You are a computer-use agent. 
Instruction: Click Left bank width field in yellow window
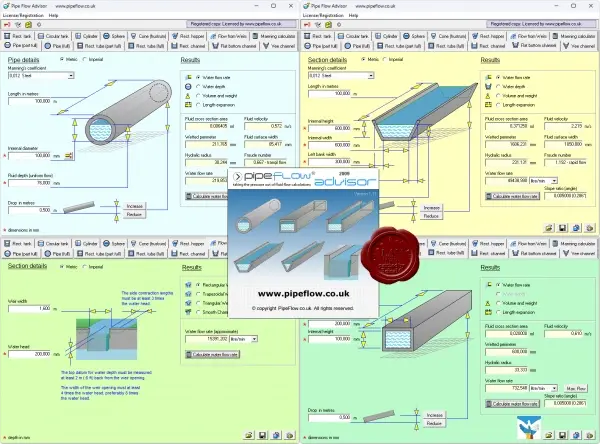pos(329,162)
